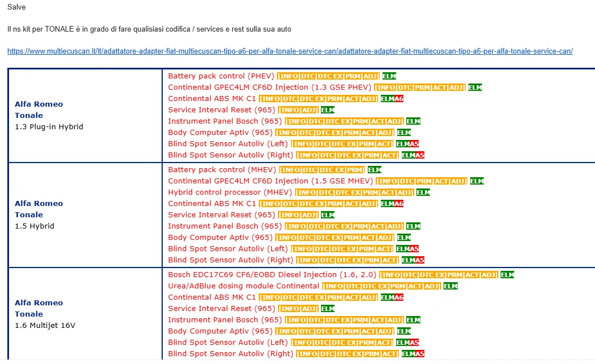The width and height of the screenshot is (595, 364).
Task: Select 'Instrument Panel Bosch (965)' under 1.5 Hybrid
Action: click(x=225, y=226)
